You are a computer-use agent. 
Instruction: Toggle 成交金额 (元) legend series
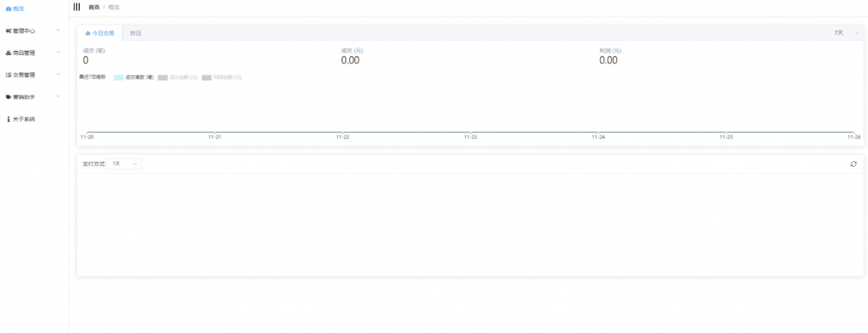(177, 77)
